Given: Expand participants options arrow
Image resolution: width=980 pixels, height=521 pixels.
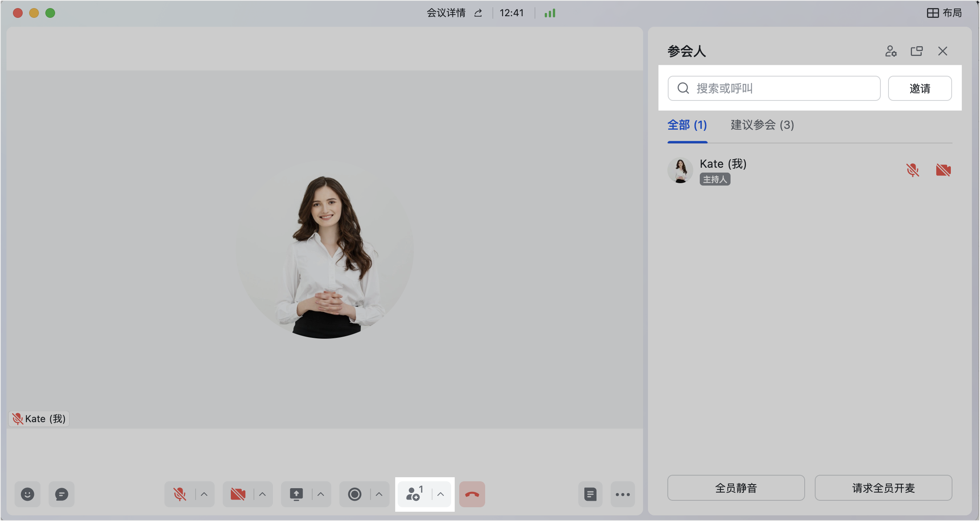Looking at the screenshot, I should click(441, 494).
